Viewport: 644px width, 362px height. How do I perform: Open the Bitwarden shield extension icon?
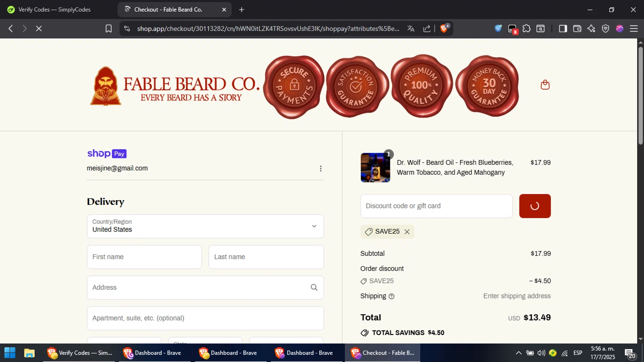(498, 28)
